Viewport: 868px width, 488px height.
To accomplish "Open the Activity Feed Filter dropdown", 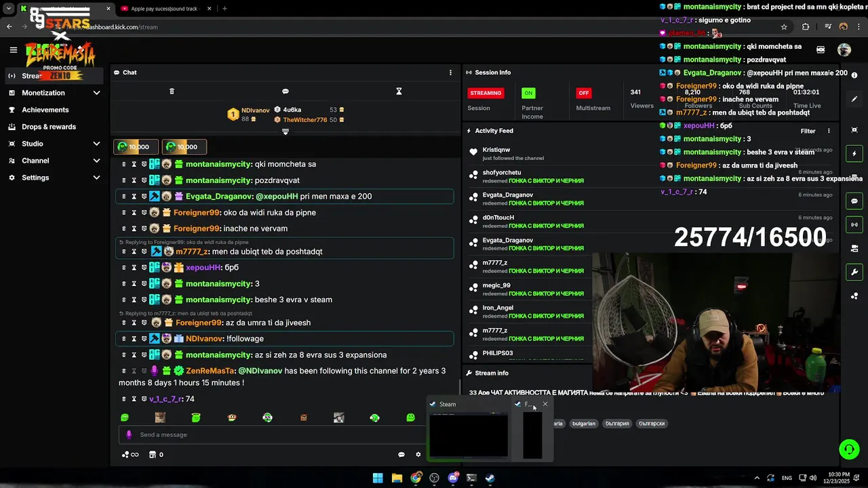I will 808,131.
